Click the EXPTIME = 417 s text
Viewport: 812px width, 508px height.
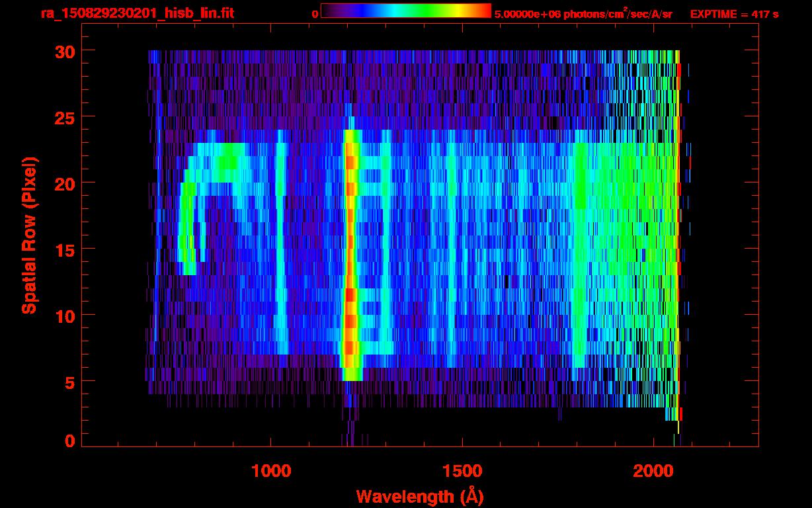click(x=734, y=14)
